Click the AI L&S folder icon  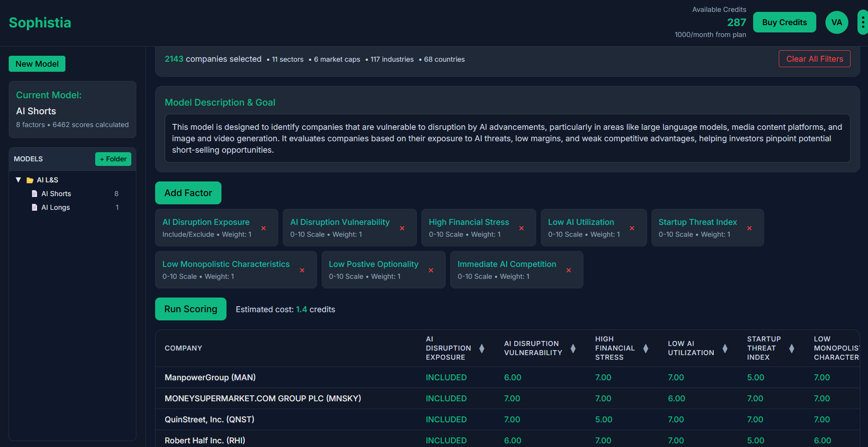29,180
